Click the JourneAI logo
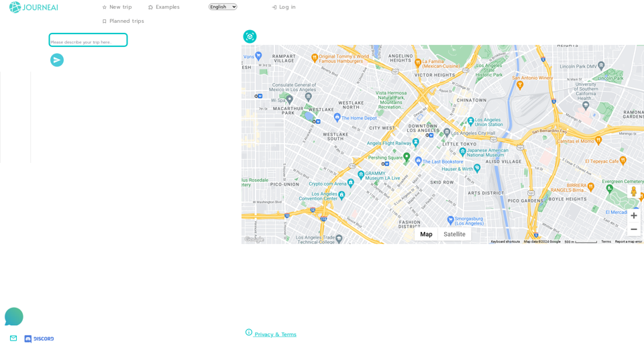Viewport: 644px width, 362px height. [x=34, y=7]
